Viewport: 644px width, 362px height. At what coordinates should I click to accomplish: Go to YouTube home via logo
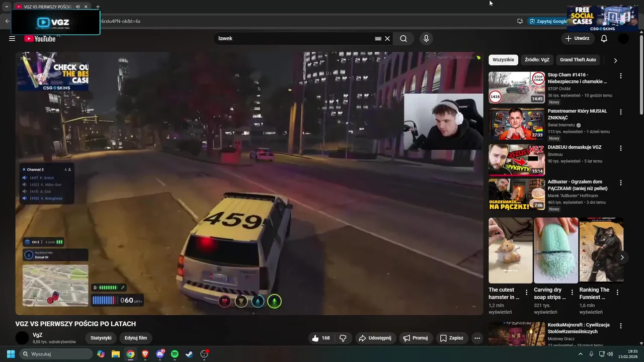pos(40,39)
